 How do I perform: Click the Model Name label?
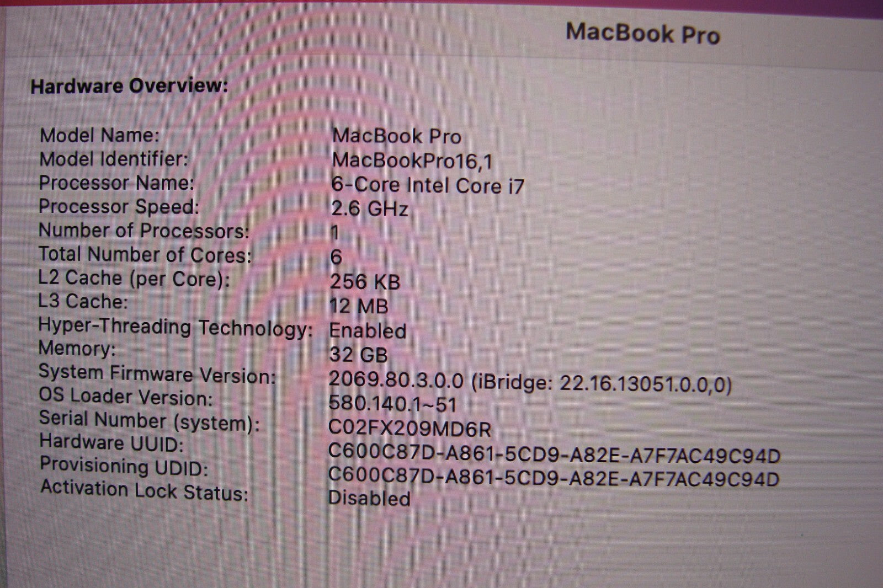(x=99, y=135)
